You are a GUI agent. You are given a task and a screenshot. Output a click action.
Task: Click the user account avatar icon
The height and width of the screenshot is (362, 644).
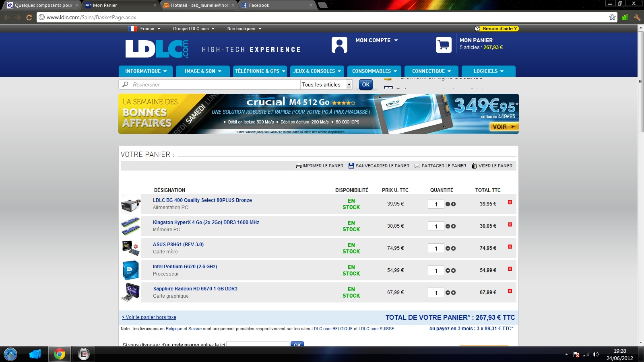click(x=339, y=45)
